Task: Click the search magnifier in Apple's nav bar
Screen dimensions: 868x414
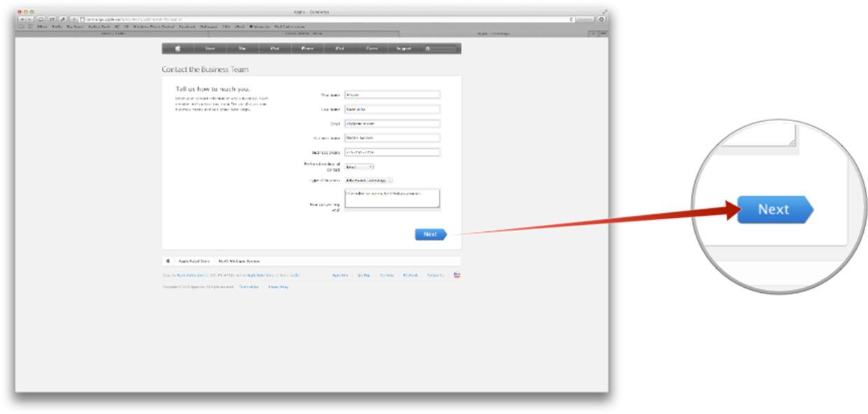Action: pos(428,49)
